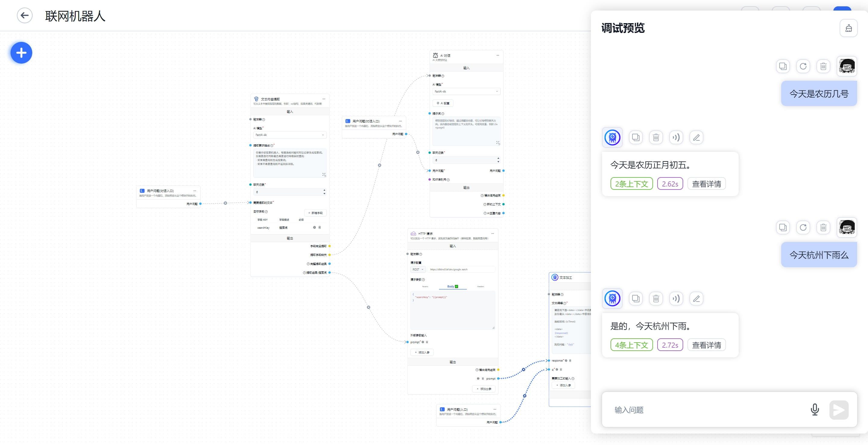The width and height of the screenshot is (868, 445).
Task: Increase 聊天记录 stepper in AI 对话 node
Action: (x=498, y=158)
